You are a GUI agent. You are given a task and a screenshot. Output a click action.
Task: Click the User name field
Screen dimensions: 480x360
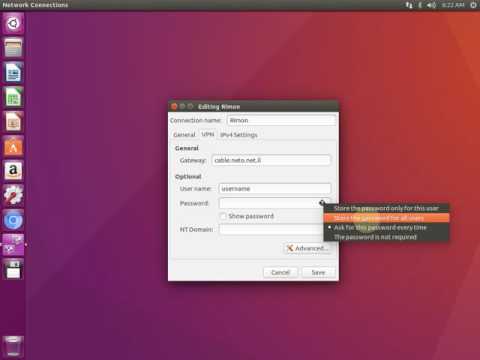pos(275,189)
